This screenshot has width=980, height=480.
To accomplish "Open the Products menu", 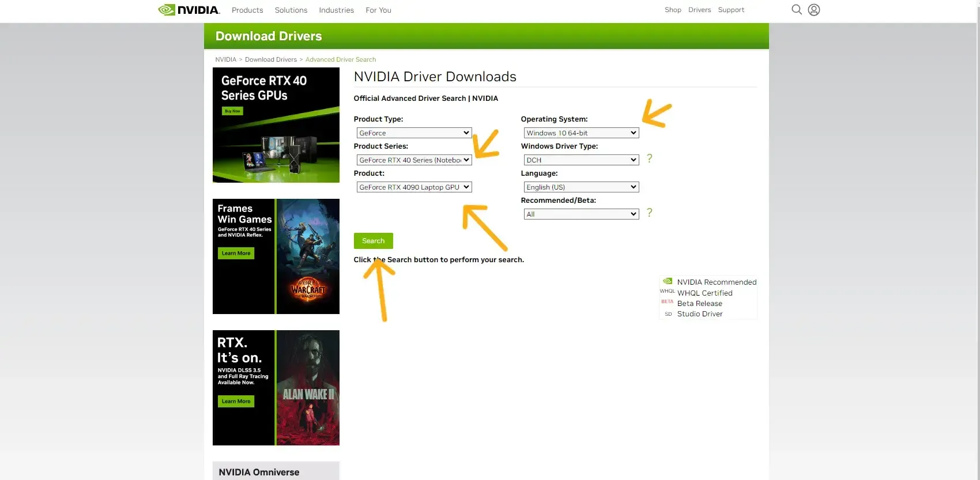I will click(247, 10).
